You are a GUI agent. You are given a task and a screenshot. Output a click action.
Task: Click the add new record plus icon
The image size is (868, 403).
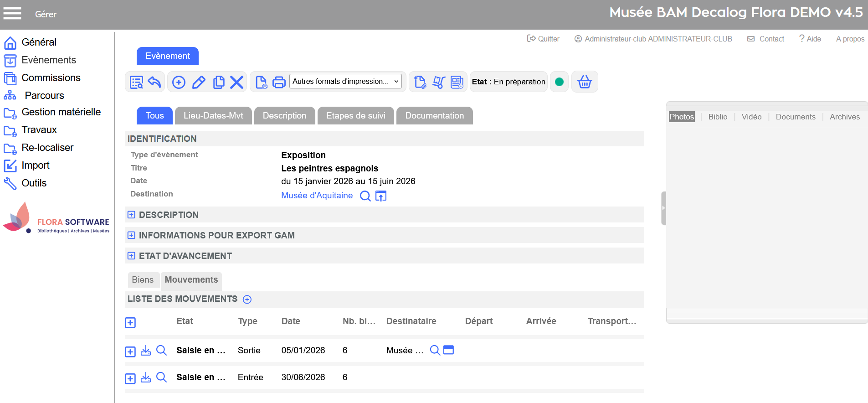click(x=179, y=82)
